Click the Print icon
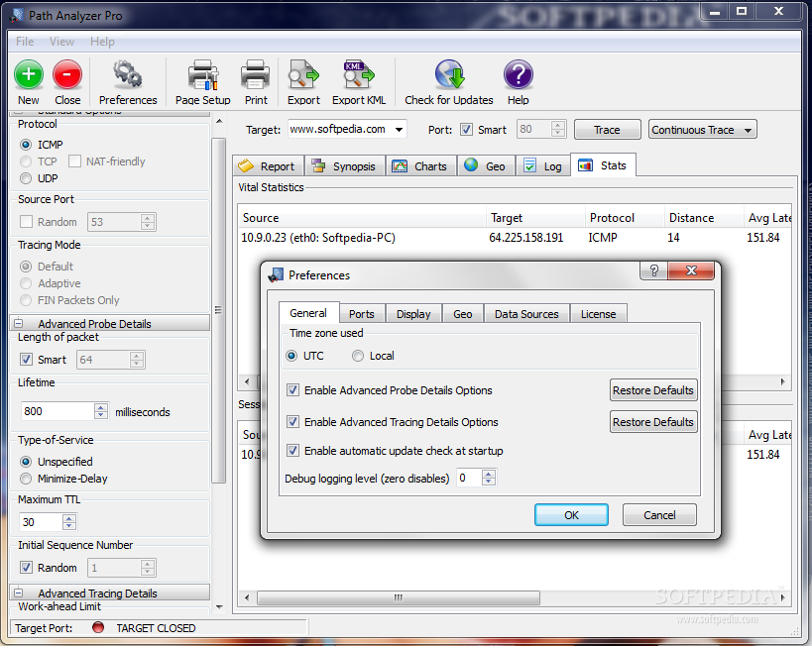This screenshot has width=812, height=646. click(256, 74)
